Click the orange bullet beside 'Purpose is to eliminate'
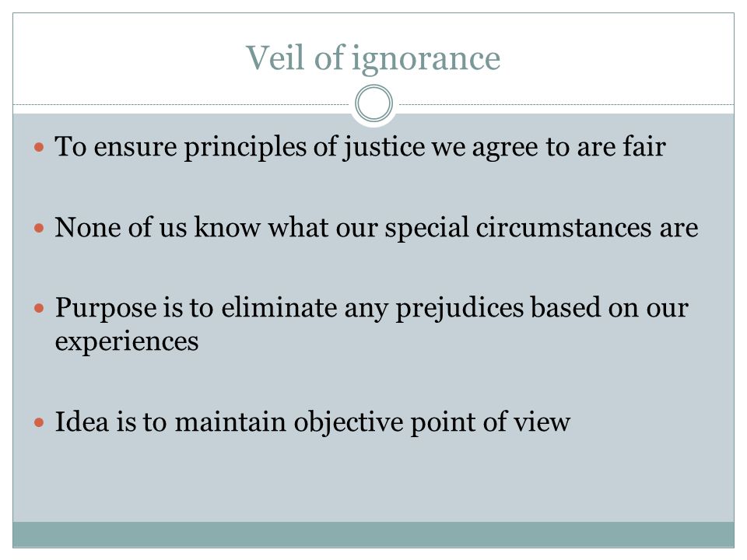 [x=39, y=309]
